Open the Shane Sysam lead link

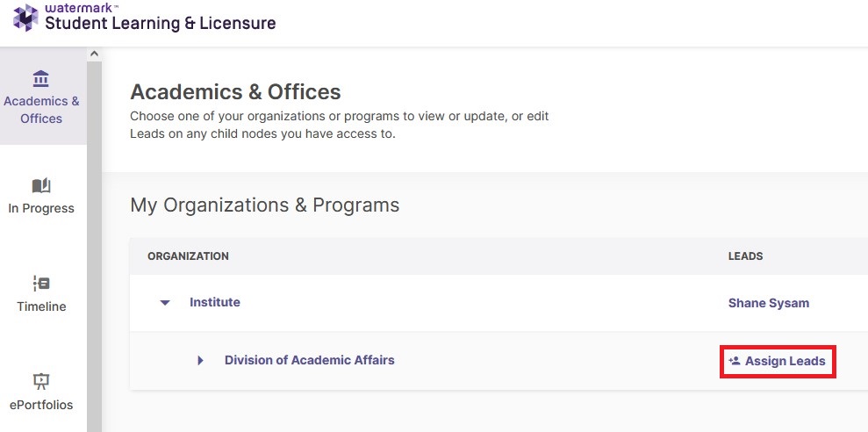coord(768,303)
